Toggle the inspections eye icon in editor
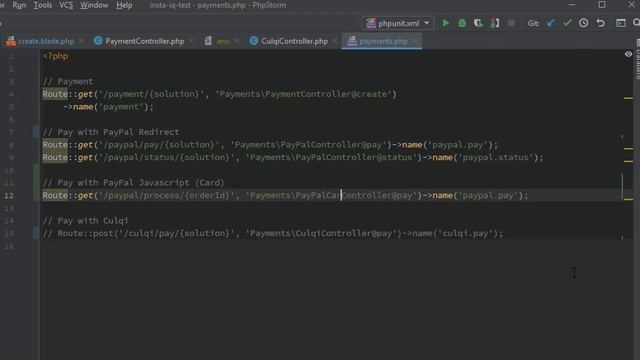 pos(628,54)
